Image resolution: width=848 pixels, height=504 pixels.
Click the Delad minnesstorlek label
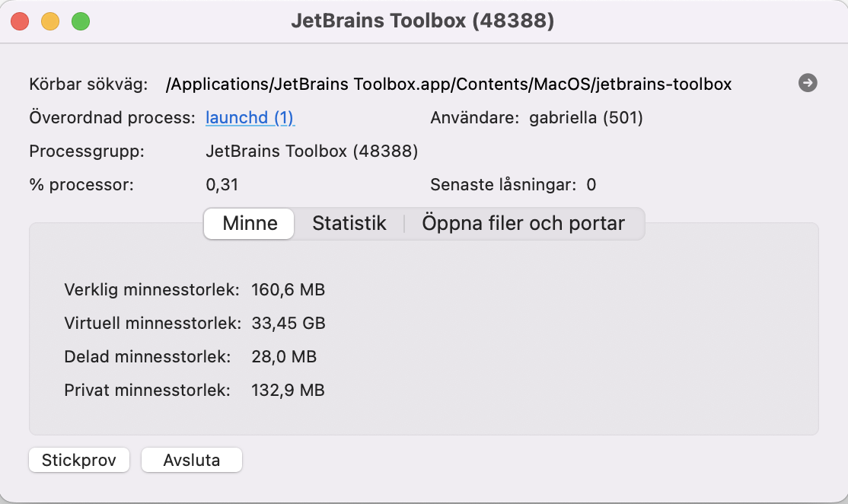[x=148, y=356]
